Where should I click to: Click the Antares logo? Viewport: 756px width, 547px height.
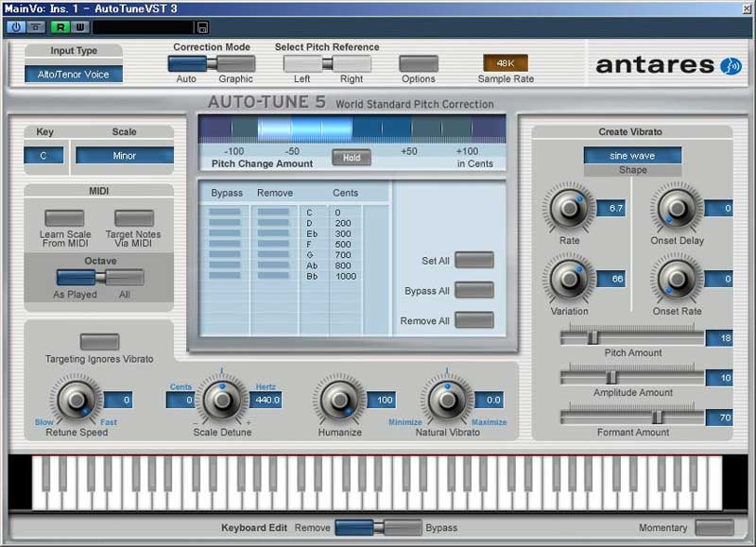668,65
